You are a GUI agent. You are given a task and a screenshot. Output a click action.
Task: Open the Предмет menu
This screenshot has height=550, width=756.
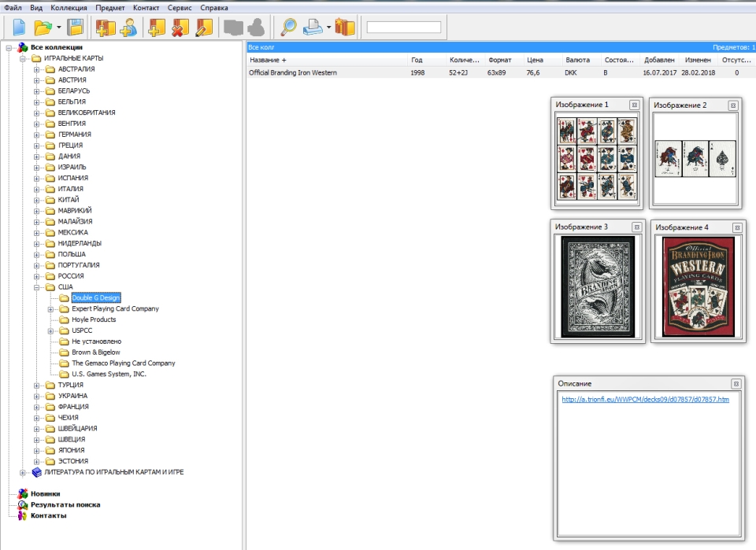110,8
